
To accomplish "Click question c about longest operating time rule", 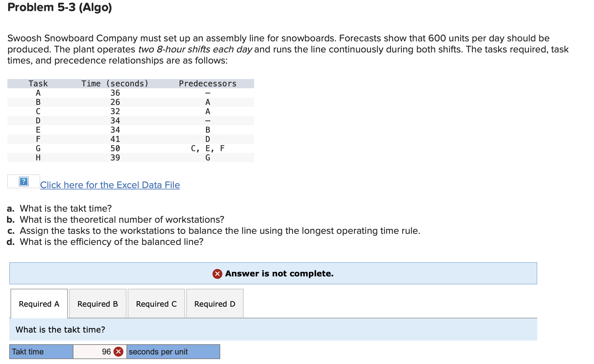I will click(x=213, y=230).
